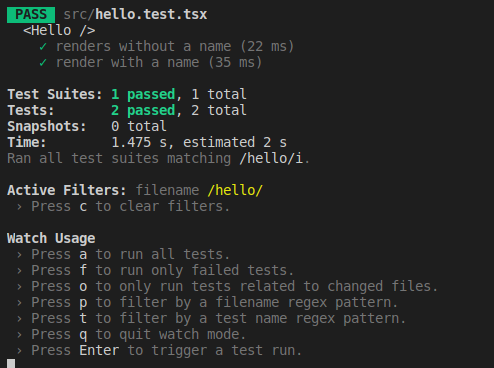The width and height of the screenshot is (494, 368).
Task: Click the 'c' key hint to clear filters
Action: pyautogui.click(x=83, y=207)
